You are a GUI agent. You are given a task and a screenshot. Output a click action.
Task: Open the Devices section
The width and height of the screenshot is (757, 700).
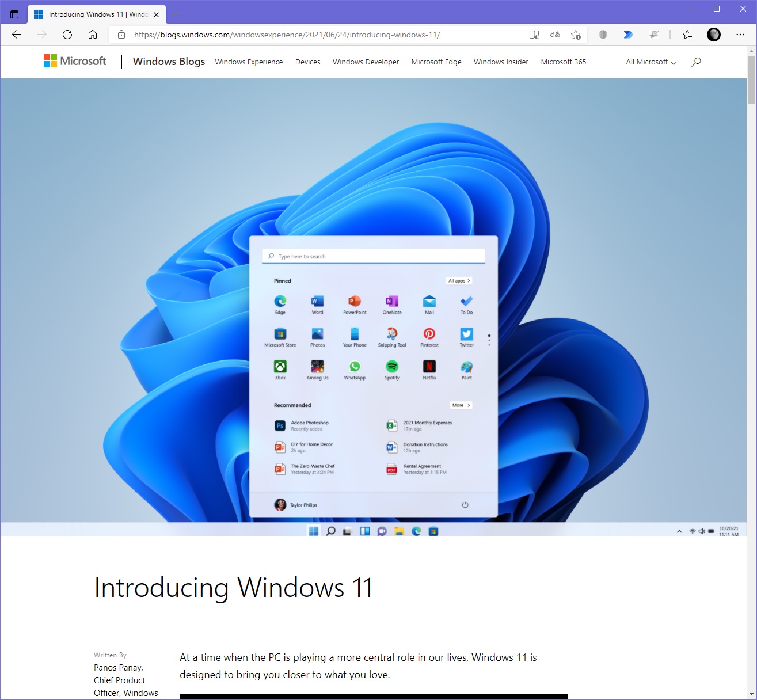coord(307,62)
